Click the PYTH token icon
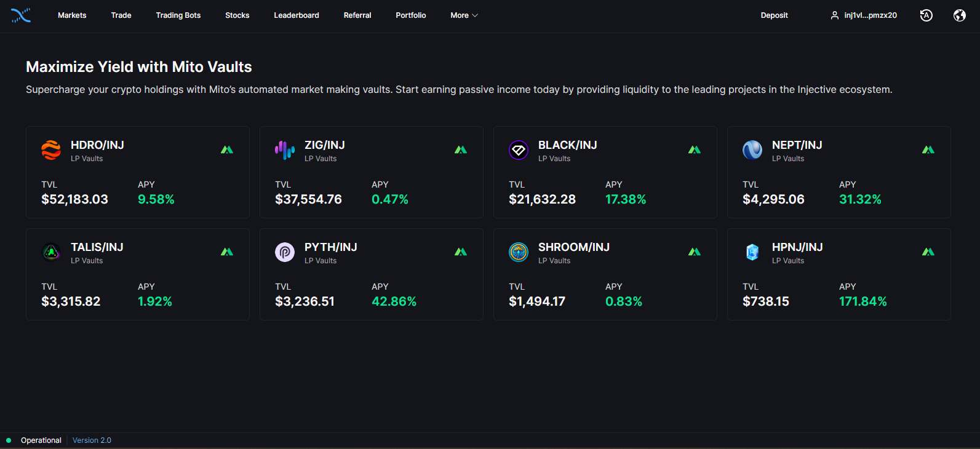980x449 pixels. coord(285,252)
